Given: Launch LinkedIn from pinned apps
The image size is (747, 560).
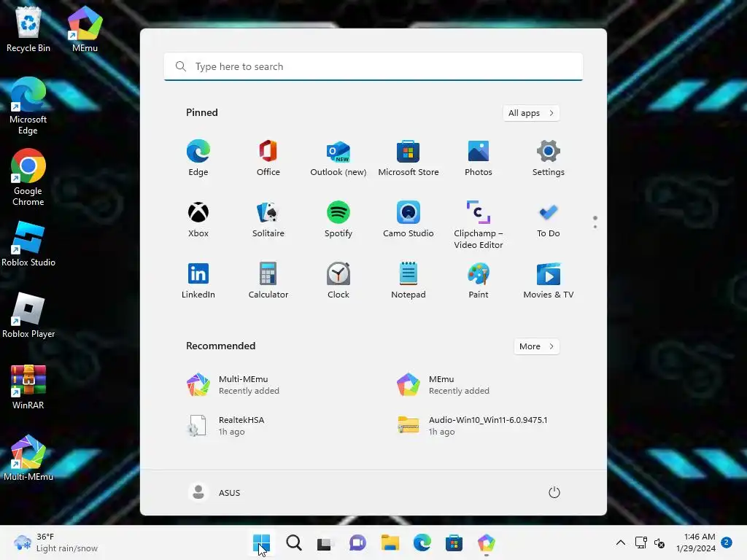Looking at the screenshot, I should pyautogui.click(x=198, y=281).
